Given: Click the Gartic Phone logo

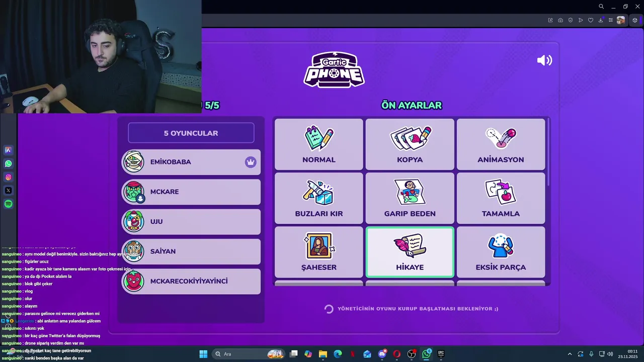Looking at the screenshot, I should pyautogui.click(x=334, y=70).
